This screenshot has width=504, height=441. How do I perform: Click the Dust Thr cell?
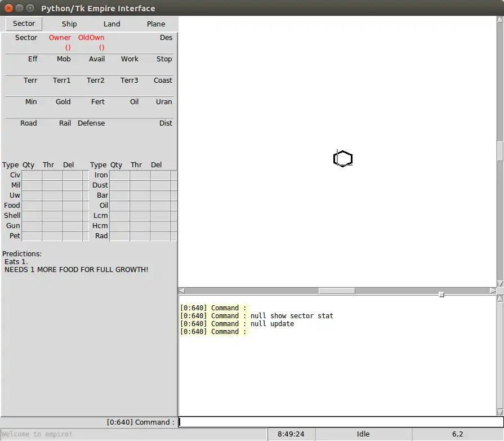click(140, 185)
